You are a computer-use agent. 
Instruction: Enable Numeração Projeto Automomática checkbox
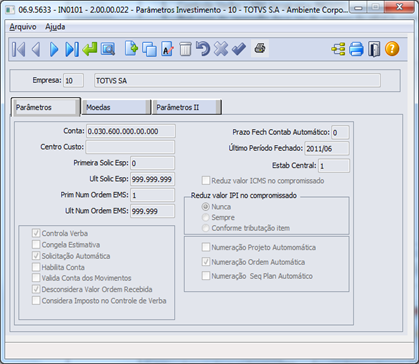pyautogui.click(x=206, y=247)
